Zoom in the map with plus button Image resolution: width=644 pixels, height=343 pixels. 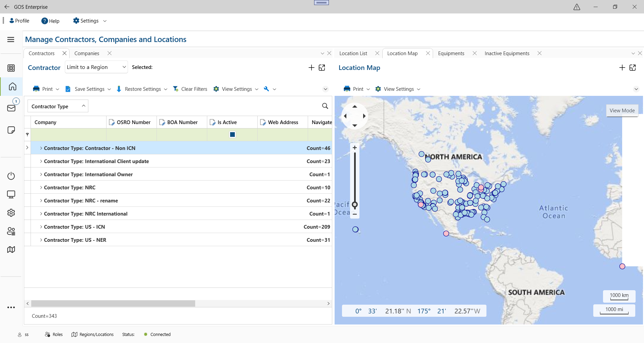pos(355,148)
